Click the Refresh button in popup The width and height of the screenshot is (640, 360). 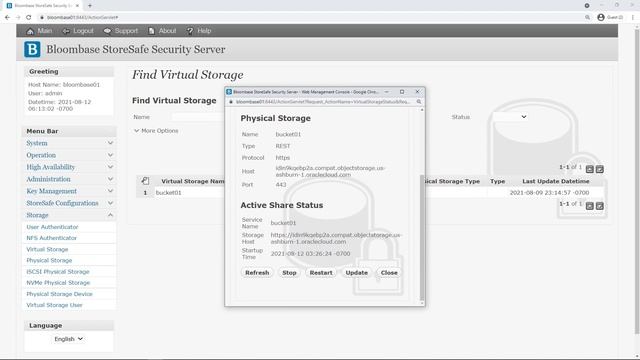coord(257,273)
